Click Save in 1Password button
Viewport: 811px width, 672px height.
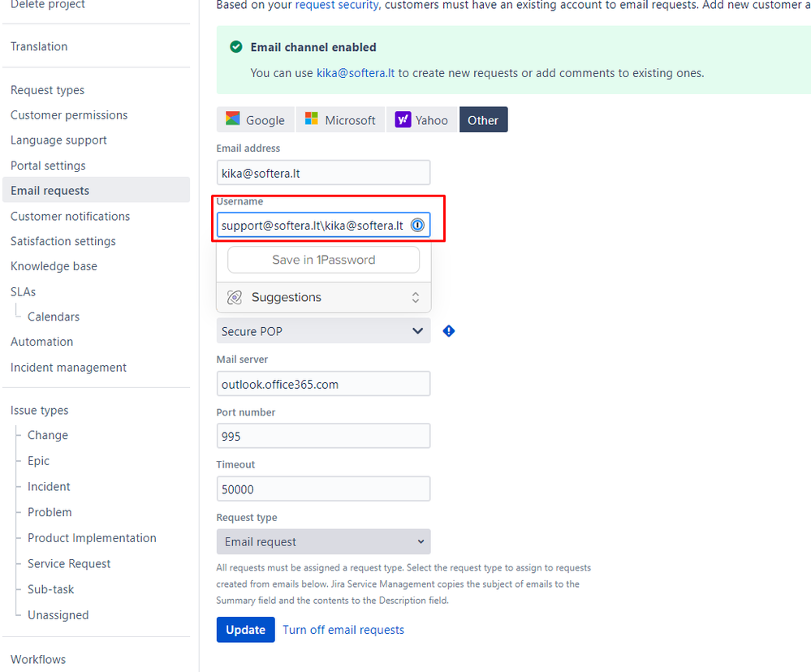[x=323, y=260]
